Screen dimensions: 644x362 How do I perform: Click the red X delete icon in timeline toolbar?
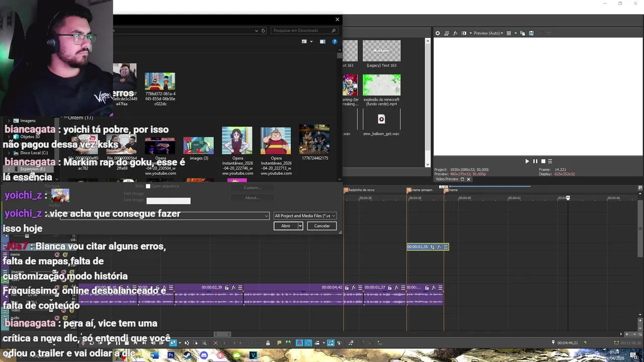coord(216,343)
